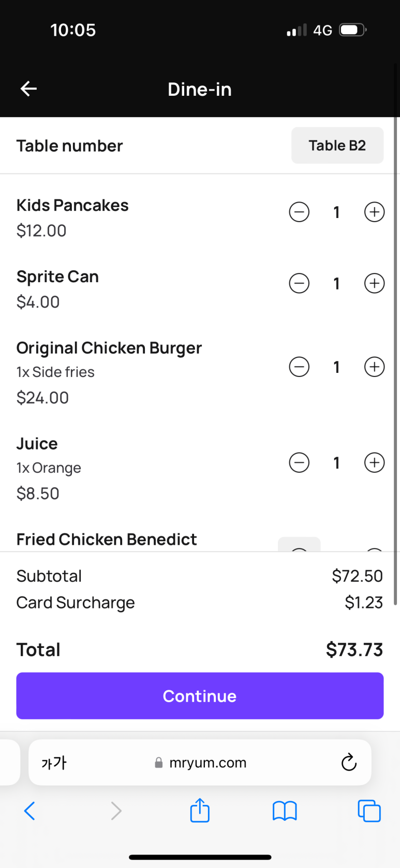Change the Table B2 selection

337,146
